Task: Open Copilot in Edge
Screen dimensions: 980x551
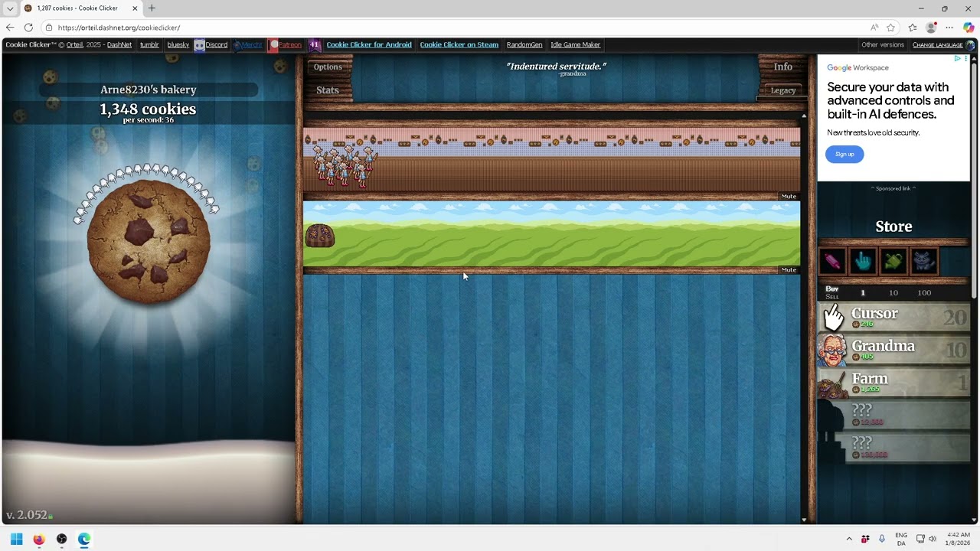Action: pos(969,28)
